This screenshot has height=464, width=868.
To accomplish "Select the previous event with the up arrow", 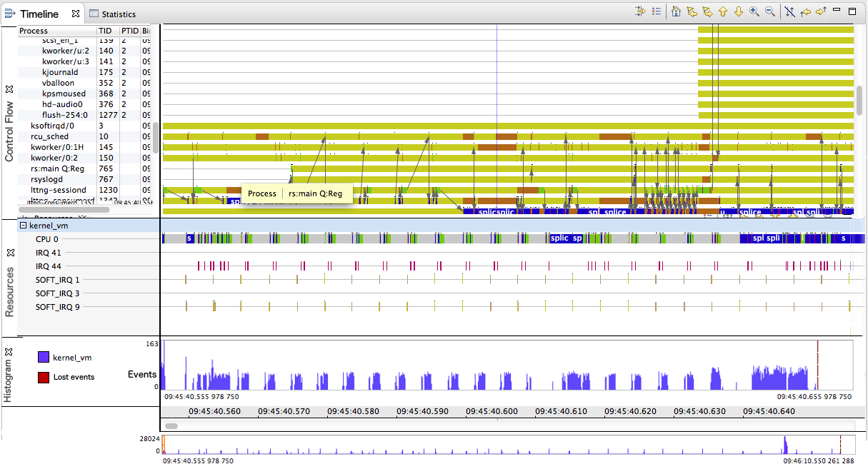I will [x=724, y=11].
